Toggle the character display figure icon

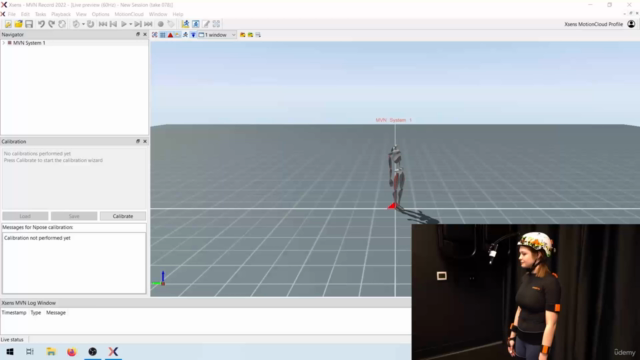(185, 35)
